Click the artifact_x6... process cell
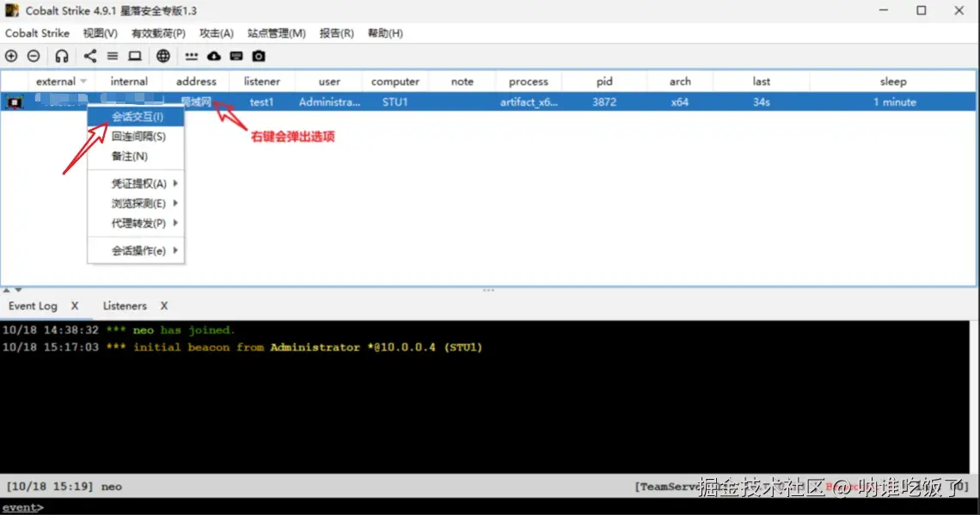980x515 pixels. coord(528,101)
